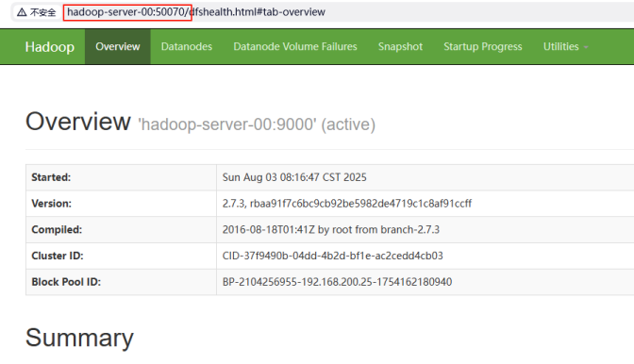Select the CID-37f9490b cluster ID value
The height and width of the screenshot is (364, 634).
[332, 256]
